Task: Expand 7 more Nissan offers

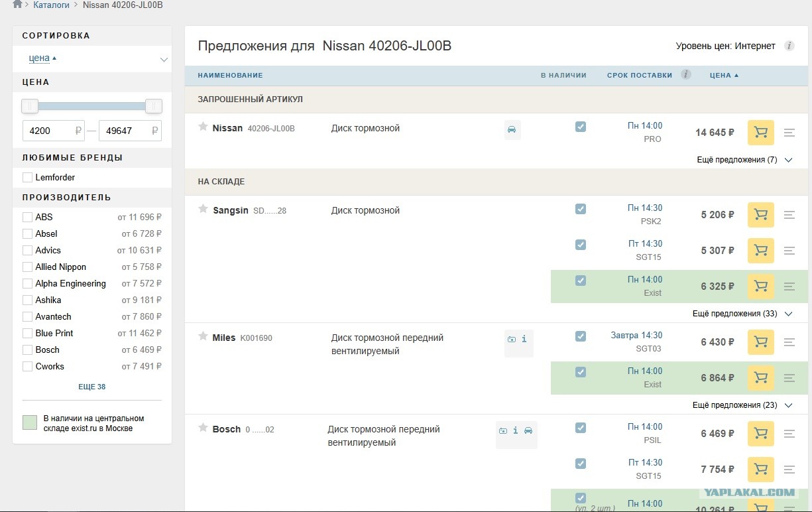Action: click(x=744, y=160)
